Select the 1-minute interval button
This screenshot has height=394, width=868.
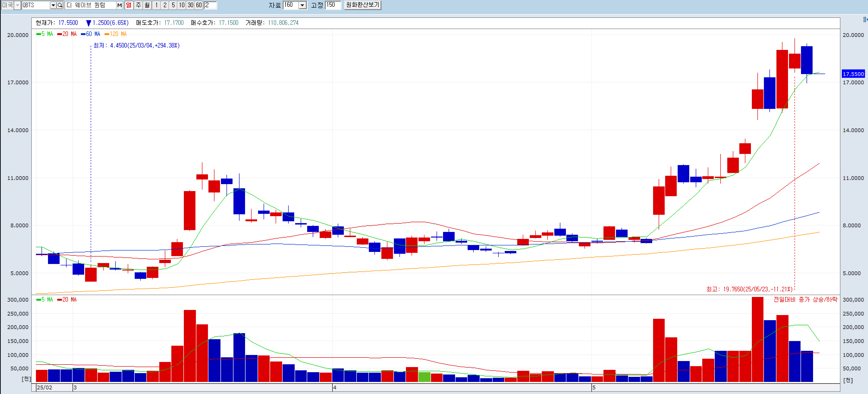[x=156, y=5]
